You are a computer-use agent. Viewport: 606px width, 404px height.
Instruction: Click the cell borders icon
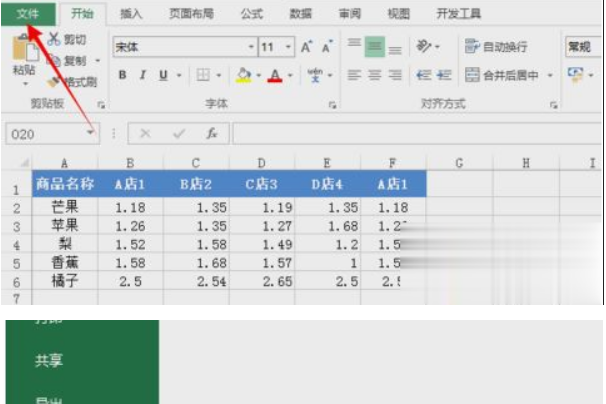[x=203, y=75]
